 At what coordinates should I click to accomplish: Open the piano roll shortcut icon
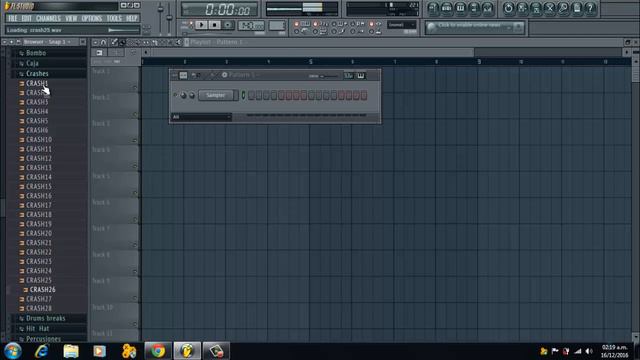click(x=460, y=8)
